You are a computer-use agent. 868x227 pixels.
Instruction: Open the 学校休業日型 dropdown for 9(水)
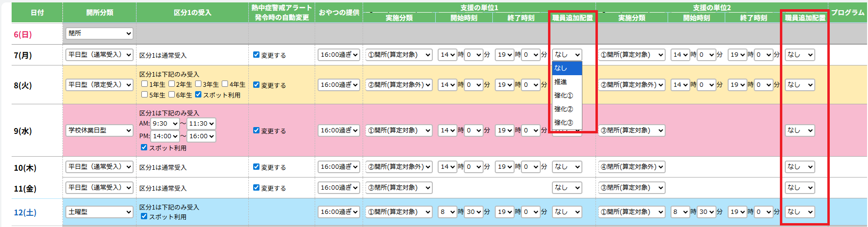99,130
